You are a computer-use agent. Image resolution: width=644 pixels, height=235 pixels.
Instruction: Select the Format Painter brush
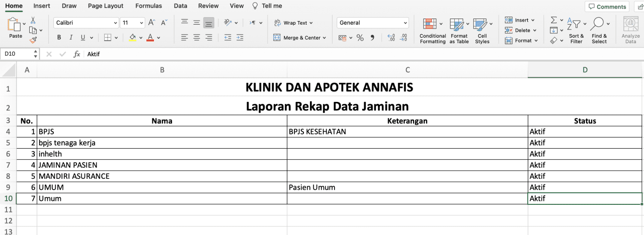tap(33, 40)
